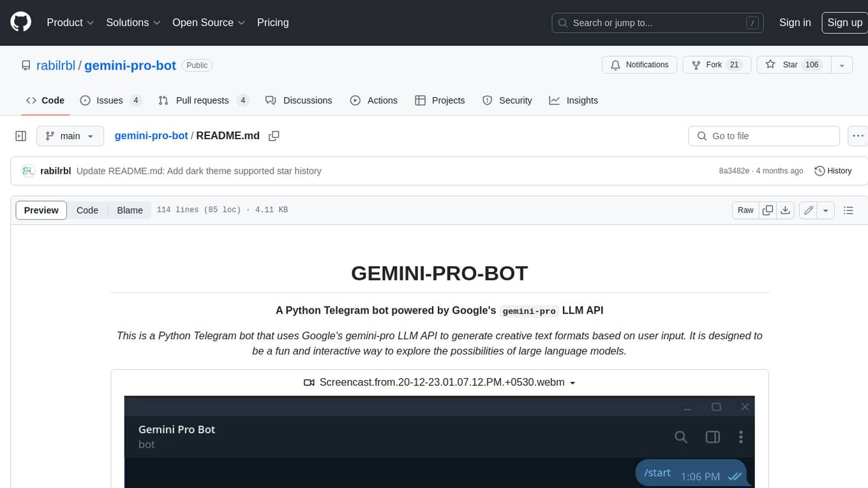Image resolution: width=868 pixels, height=488 pixels.
Task: Open the star lists dropdown arrow
Action: pos(842,65)
